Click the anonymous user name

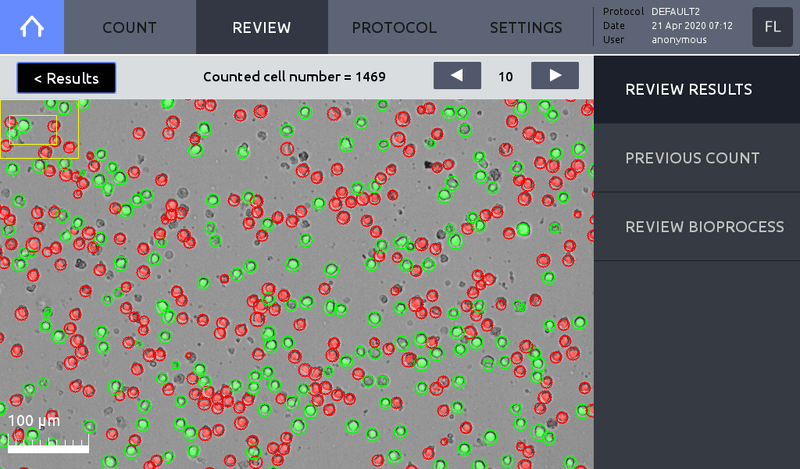679,40
